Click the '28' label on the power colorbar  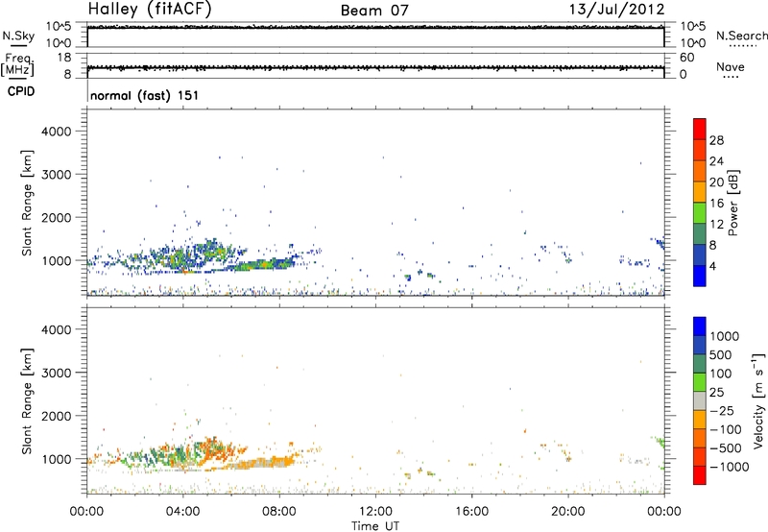tap(716, 140)
